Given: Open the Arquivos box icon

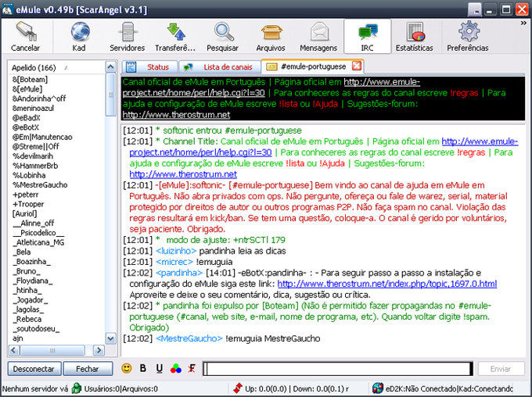Looking at the screenshot, I should point(271,33).
